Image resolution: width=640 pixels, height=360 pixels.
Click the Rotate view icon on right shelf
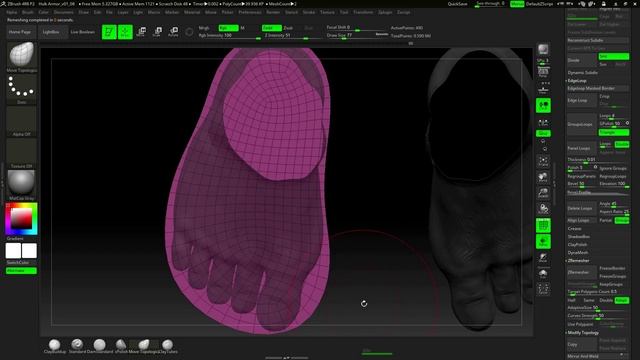point(543,209)
